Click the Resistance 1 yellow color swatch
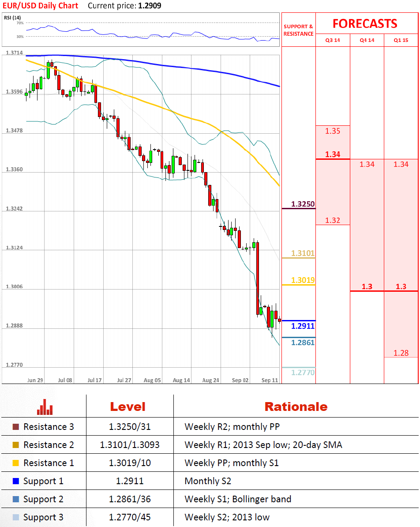Image resolution: width=420 pixels, height=527 pixels. pyautogui.click(x=16, y=463)
